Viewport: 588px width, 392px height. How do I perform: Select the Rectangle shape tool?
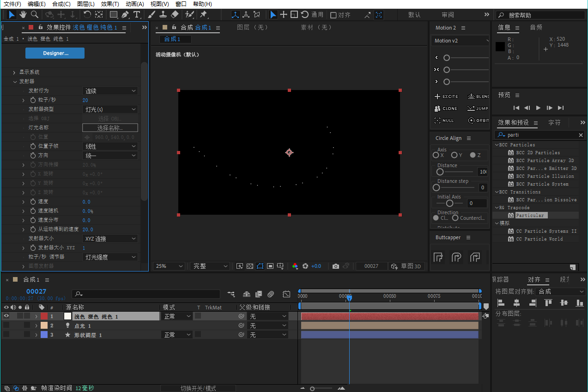[x=113, y=15]
